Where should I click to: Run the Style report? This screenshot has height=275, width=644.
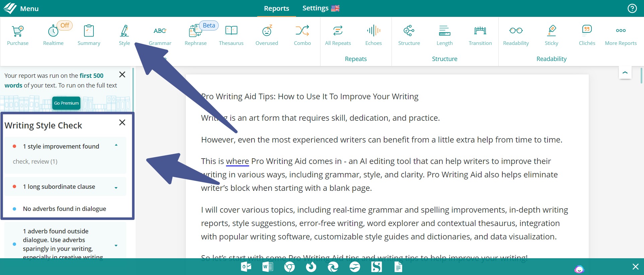124,35
